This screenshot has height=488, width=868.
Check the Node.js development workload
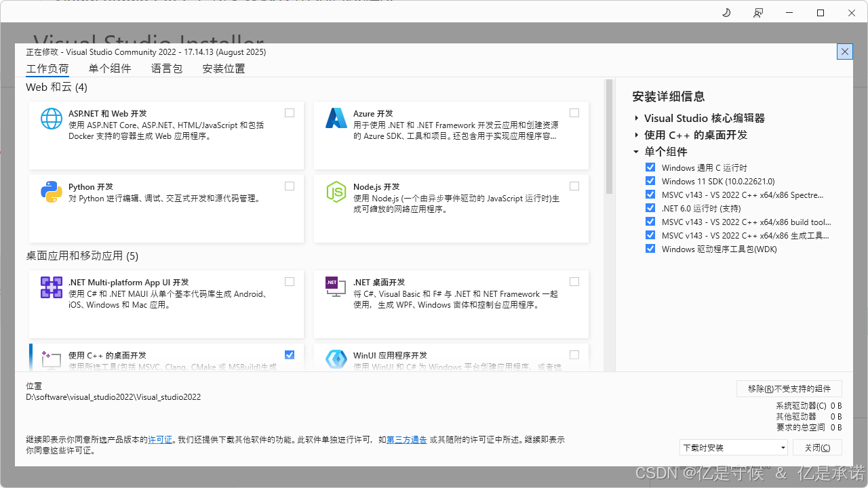pyautogui.click(x=574, y=186)
